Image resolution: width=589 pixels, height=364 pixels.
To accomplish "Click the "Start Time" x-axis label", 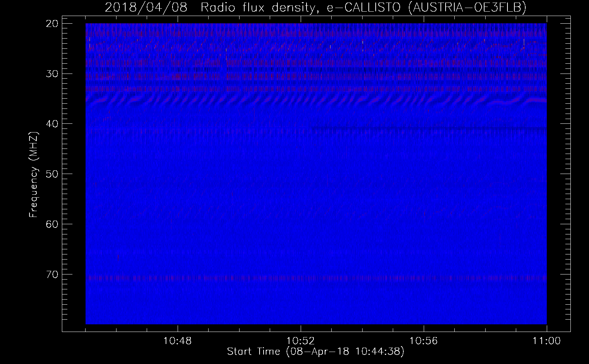I will [x=315, y=352].
